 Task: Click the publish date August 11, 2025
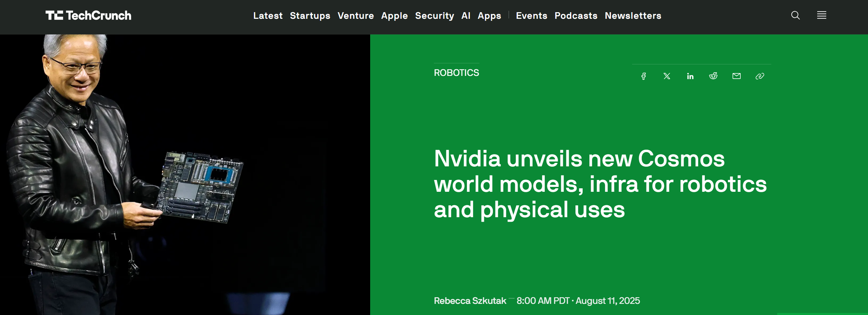point(608,301)
